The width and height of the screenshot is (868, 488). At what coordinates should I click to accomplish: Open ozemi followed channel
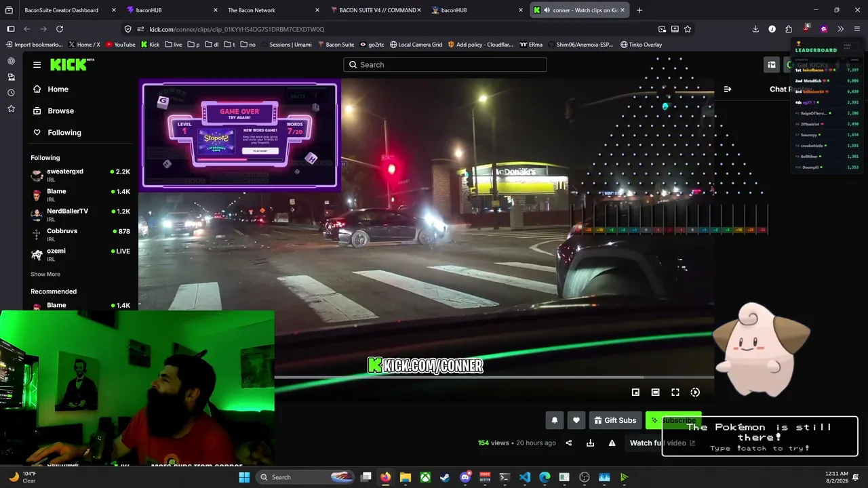81,255
